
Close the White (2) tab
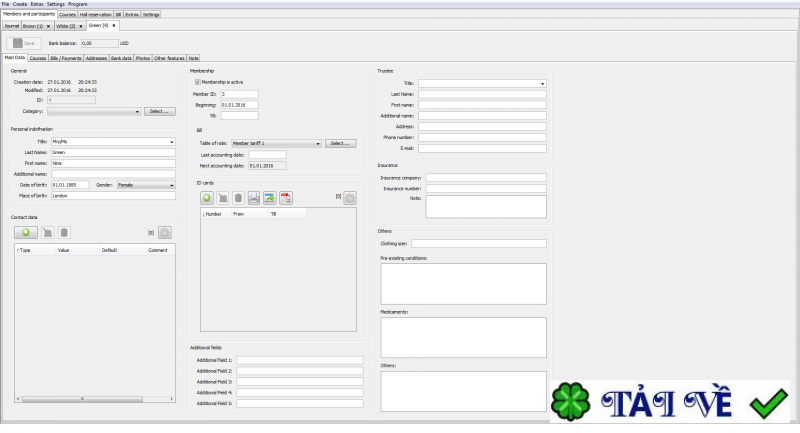point(81,26)
